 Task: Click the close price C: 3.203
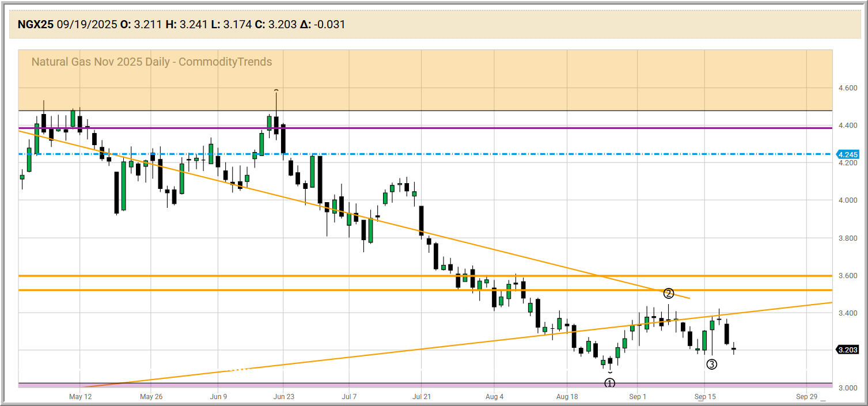275,24
